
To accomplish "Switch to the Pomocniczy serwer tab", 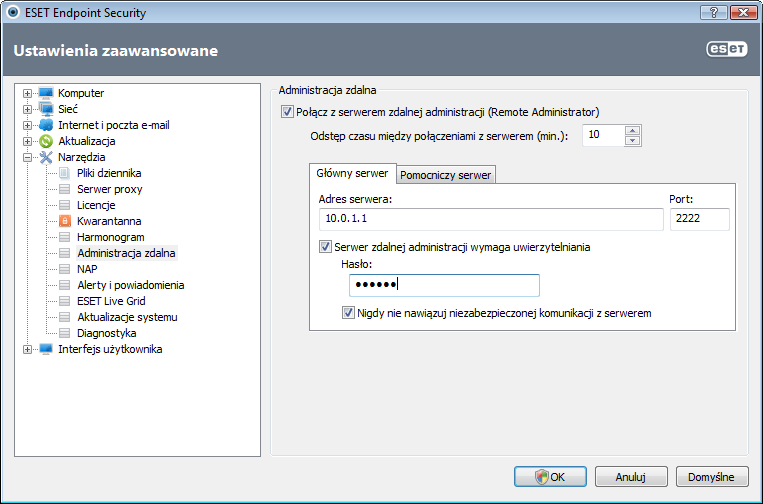I will point(446,175).
